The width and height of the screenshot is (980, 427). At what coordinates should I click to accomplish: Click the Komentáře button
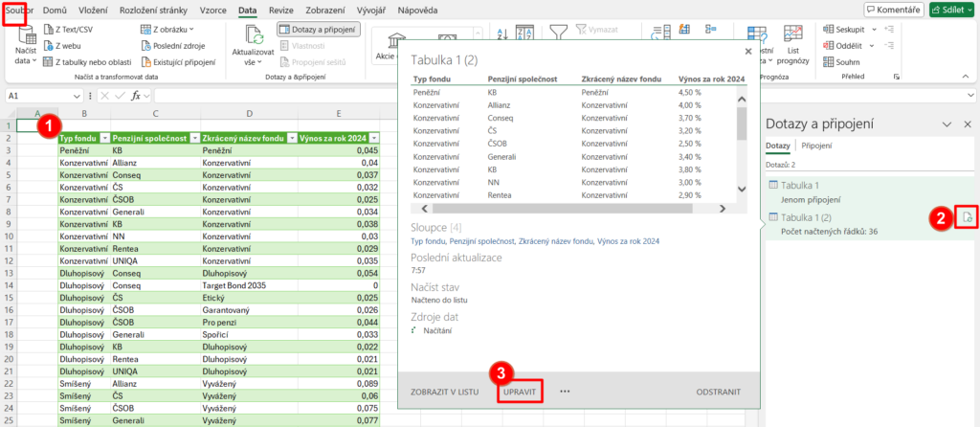tap(894, 10)
